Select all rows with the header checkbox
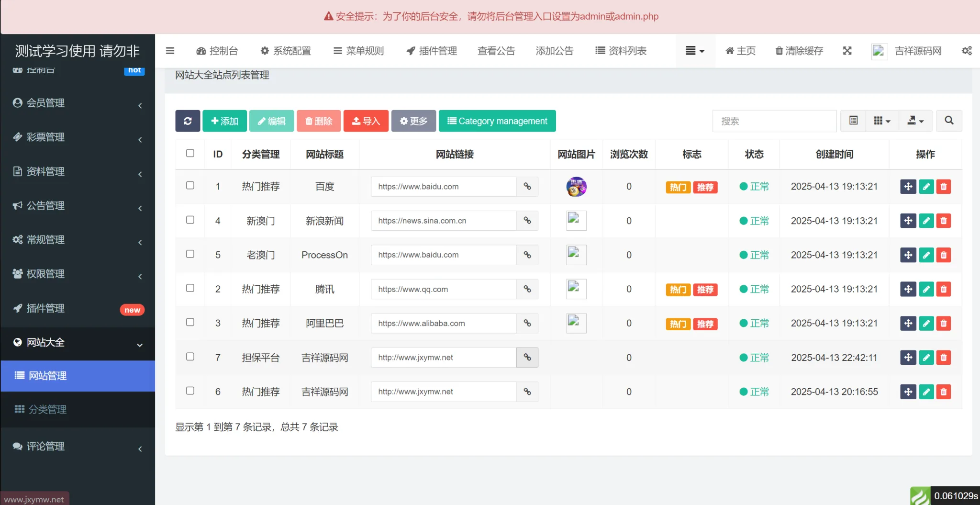The width and height of the screenshot is (980, 505). (x=190, y=153)
